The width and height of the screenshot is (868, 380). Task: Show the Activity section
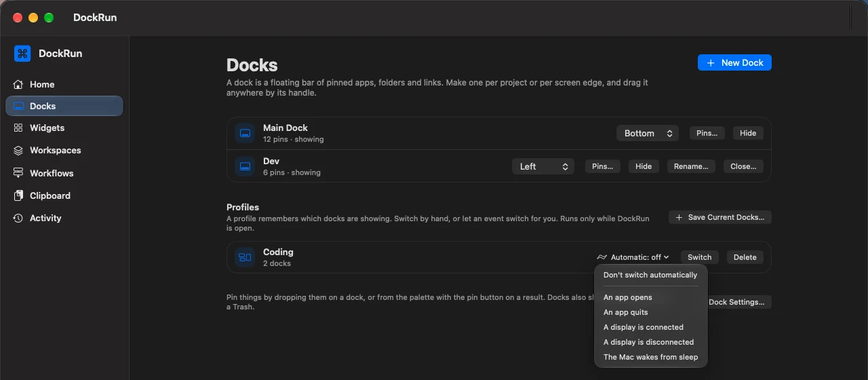tap(64, 218)
